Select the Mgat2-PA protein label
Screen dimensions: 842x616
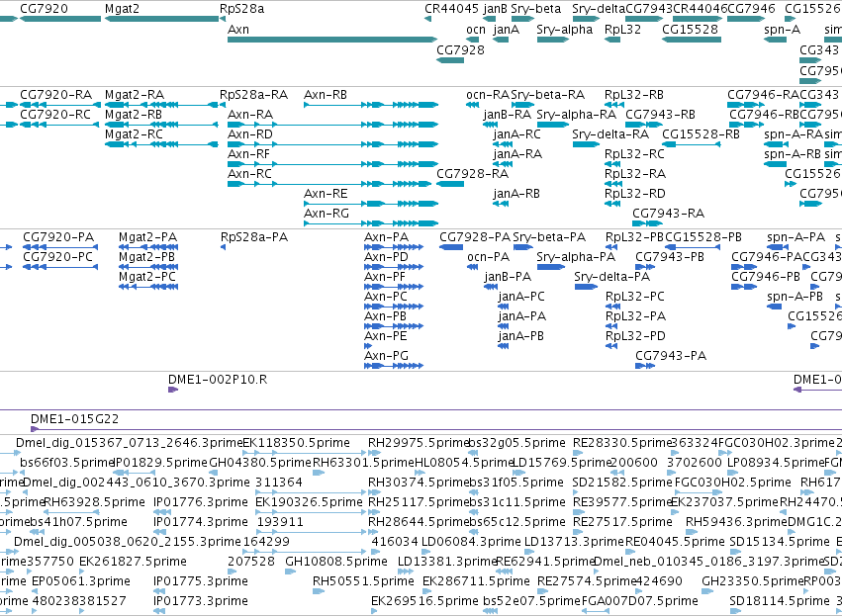coord(147,237)
